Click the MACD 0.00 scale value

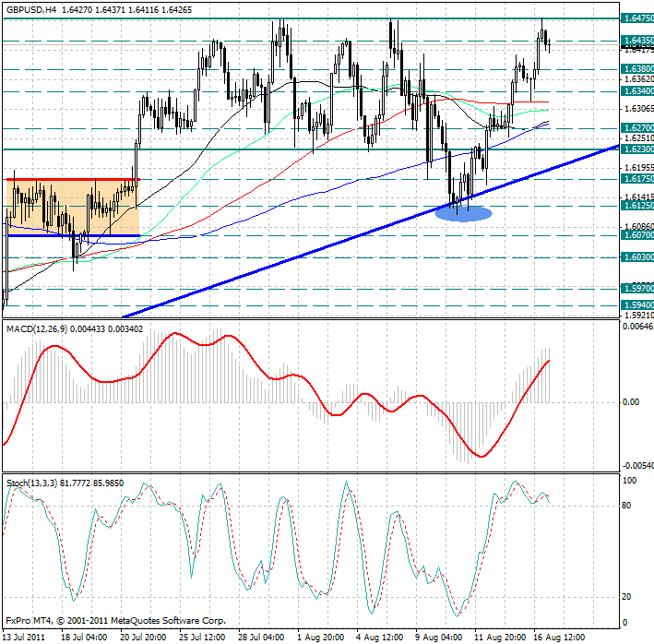pos(630,402)
